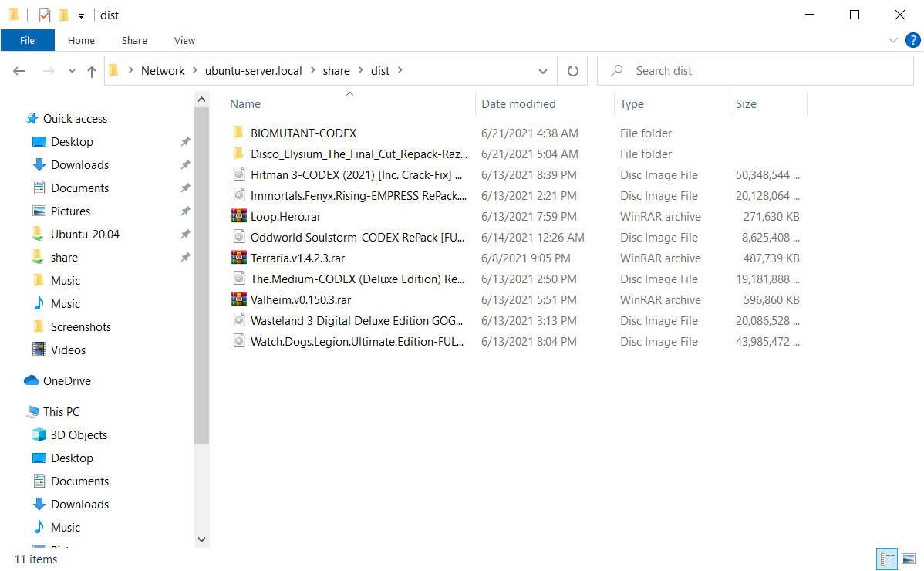Open pinned Desktop under Quick access

72,142
